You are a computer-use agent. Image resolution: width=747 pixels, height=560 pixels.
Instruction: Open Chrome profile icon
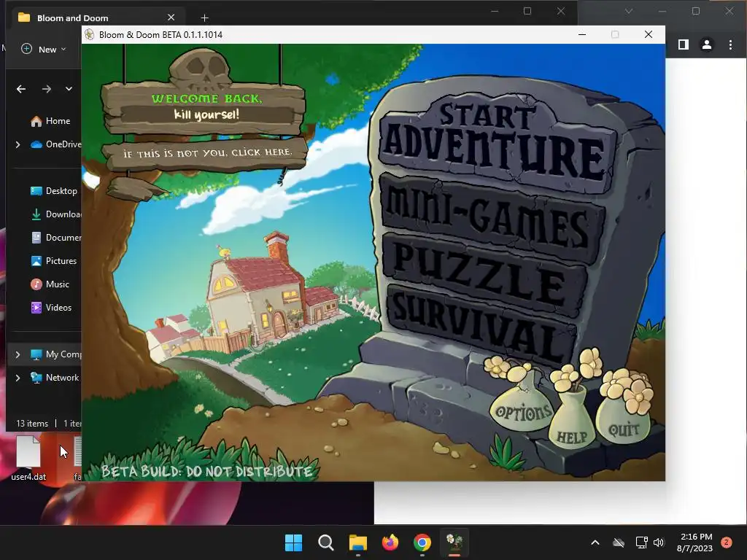(706, 44)
